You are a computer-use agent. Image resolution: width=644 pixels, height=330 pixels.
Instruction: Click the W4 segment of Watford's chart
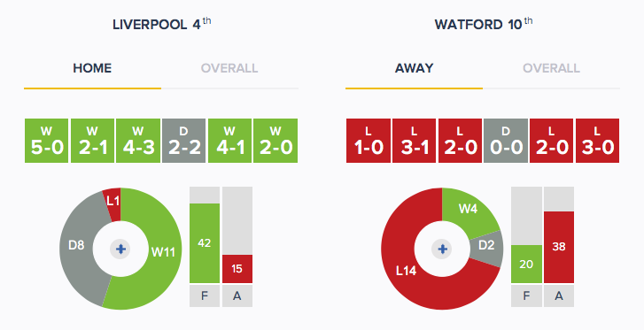pos(469,210)
